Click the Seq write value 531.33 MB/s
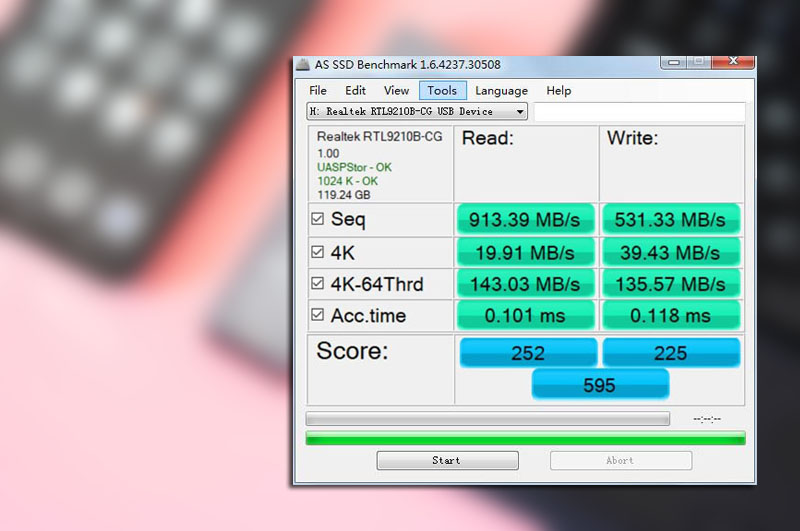This screenshot has width=800, height=531. click(671, 220)
